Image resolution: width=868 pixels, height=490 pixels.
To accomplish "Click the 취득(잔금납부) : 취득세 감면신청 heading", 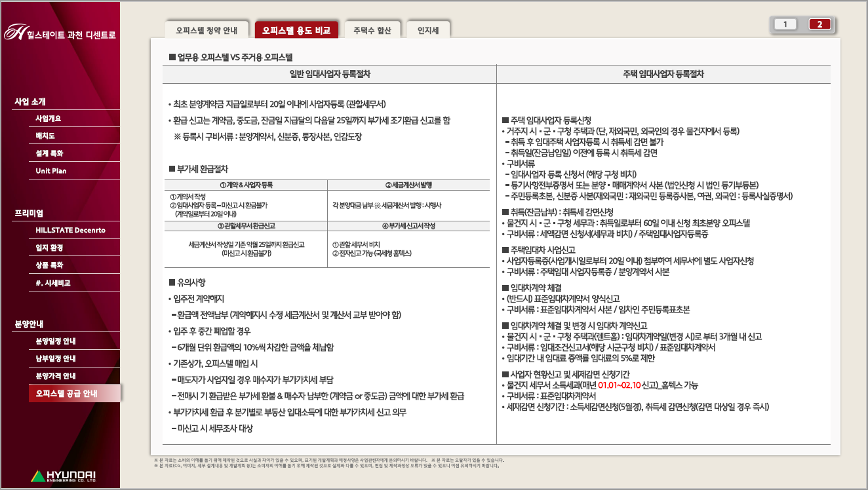I will [557, 212].
